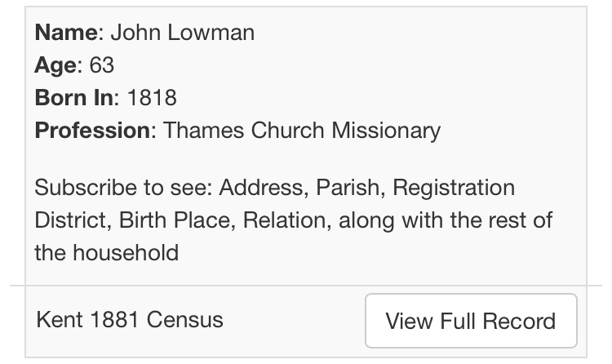The width and height of the screenshot is (612, 364).
Task: Click the Kent 1881 Census caption
Action: tap(130, 319)
